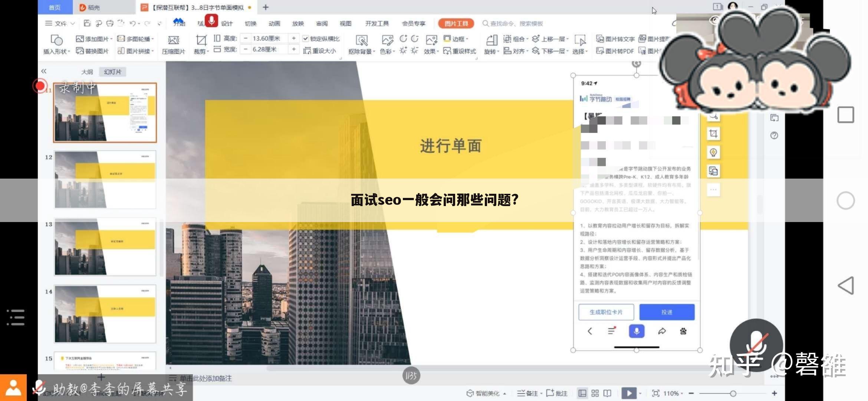Screen dimensions: 868x401
Task: Click the blue Apply (投递) button
Action: click(x=667, y=312)
